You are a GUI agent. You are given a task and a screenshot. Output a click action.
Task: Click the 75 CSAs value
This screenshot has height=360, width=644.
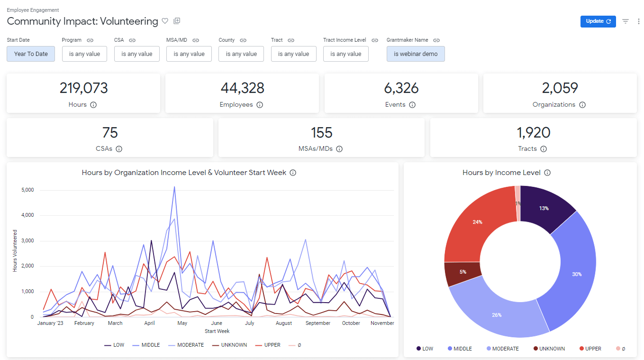point(110,132)
